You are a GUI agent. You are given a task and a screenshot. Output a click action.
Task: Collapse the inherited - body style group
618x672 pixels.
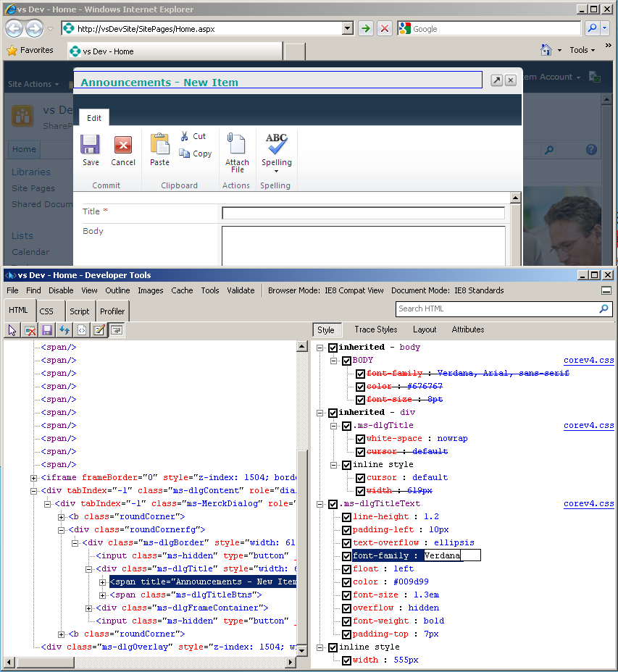click(x=320, y=348)
